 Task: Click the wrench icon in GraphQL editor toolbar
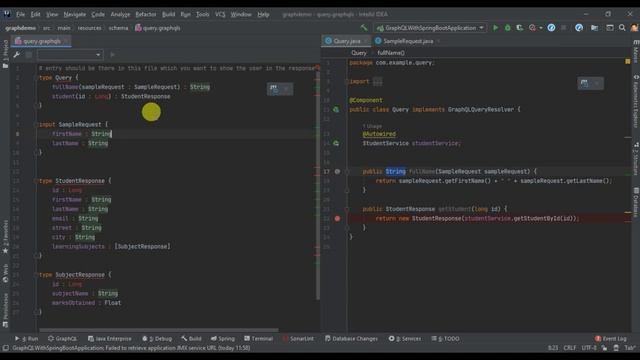[x=17, y=55]
